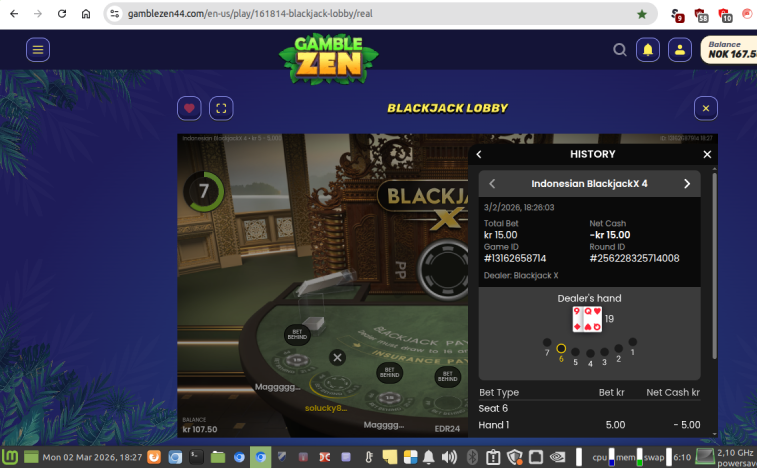The width and height of the screenshot is (757, 469).
Task: Add game to favorites with heart icon
Action: click(x=189, y=108)
